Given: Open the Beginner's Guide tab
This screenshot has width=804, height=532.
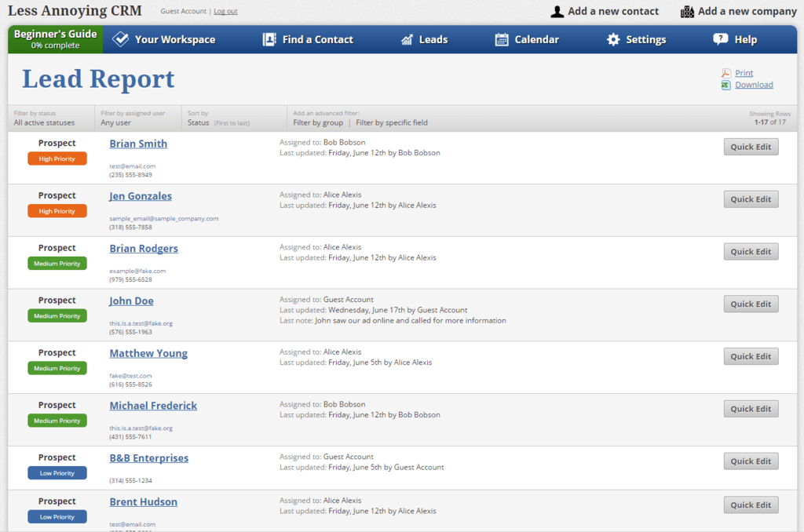Looking at the screenshot, I should [x=55, y=38].
